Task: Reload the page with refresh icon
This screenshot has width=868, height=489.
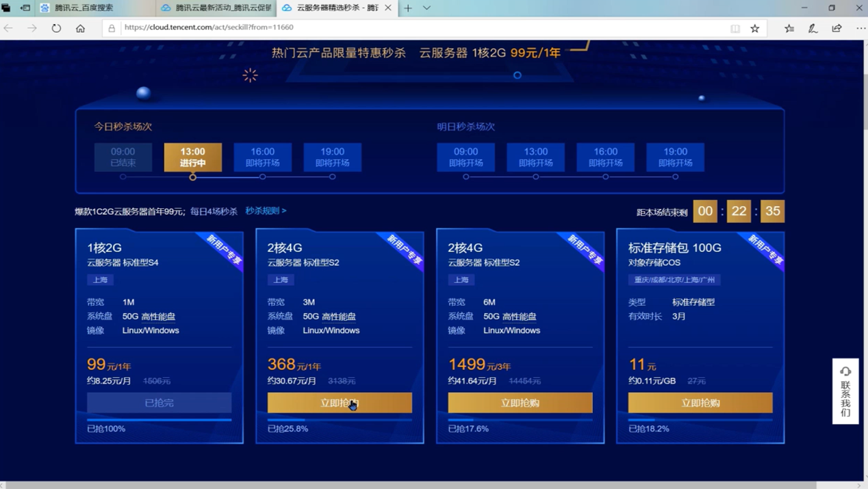Action: point(56,28)
